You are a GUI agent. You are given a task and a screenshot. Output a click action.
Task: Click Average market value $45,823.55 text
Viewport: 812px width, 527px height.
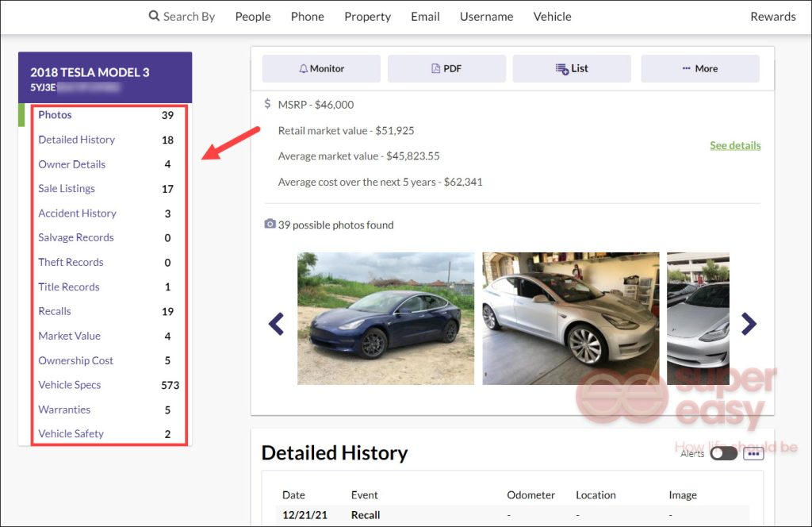(x=359, y=156)
